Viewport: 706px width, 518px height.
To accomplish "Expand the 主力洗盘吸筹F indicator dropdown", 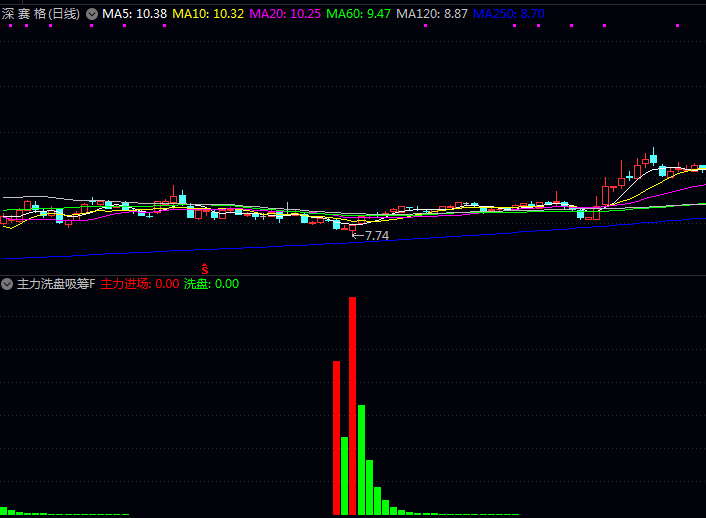I will [7, 284].
